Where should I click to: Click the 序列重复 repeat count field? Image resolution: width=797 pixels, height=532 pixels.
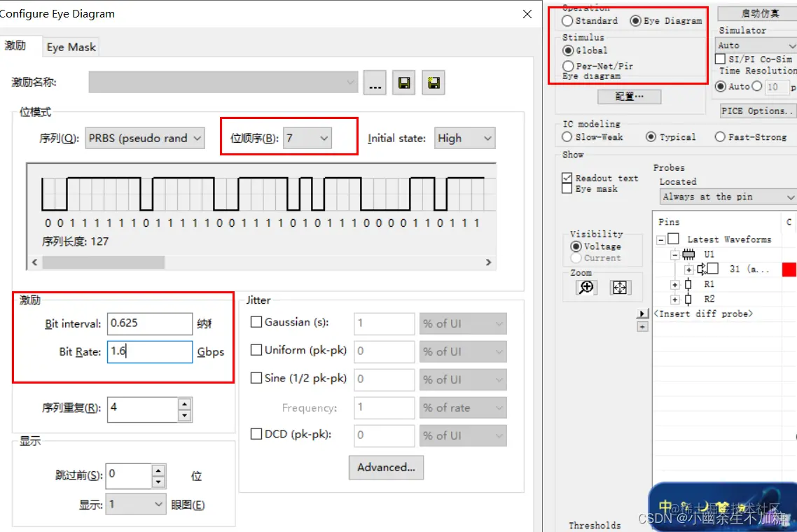(142, 409)
